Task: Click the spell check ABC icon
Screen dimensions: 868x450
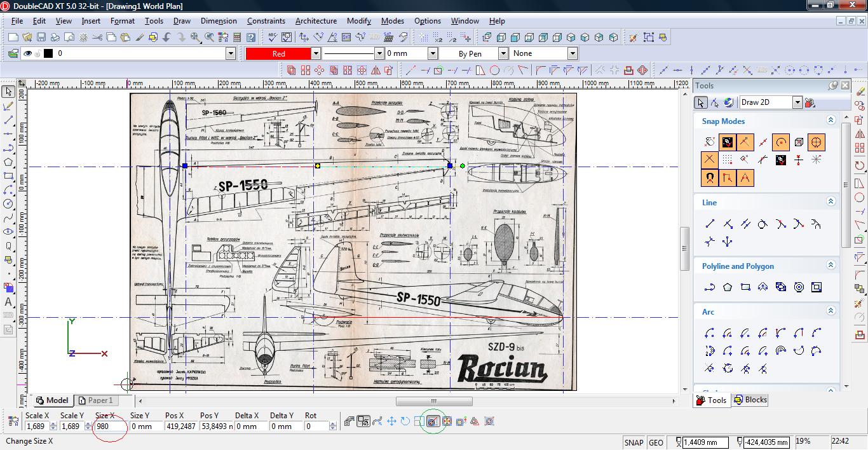Action: click(x=273, y=37)
